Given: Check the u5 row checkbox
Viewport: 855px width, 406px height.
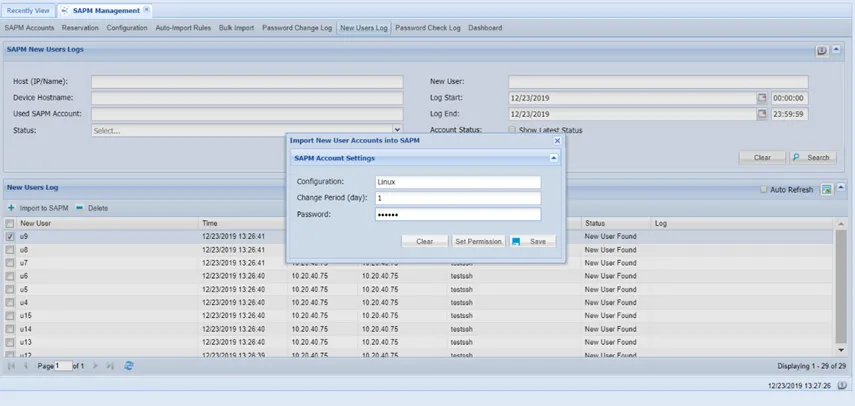Looking at the screenshot, I should click(10, 289).
